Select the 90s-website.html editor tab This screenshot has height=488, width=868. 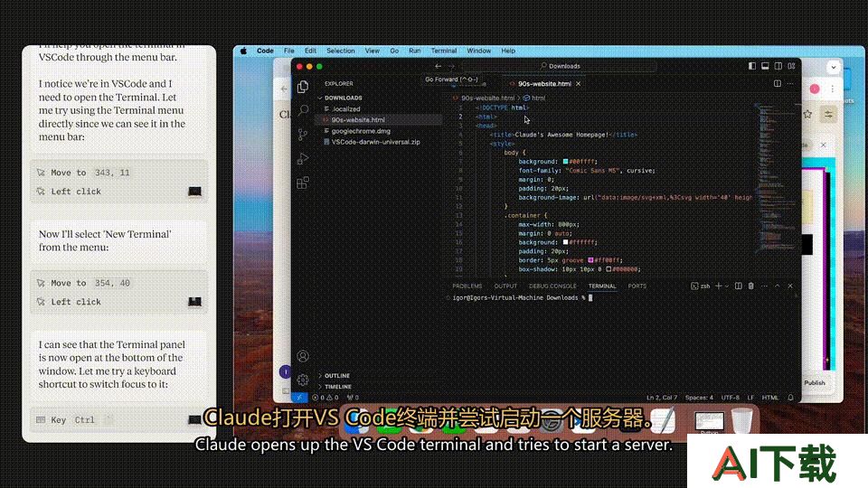543,83
